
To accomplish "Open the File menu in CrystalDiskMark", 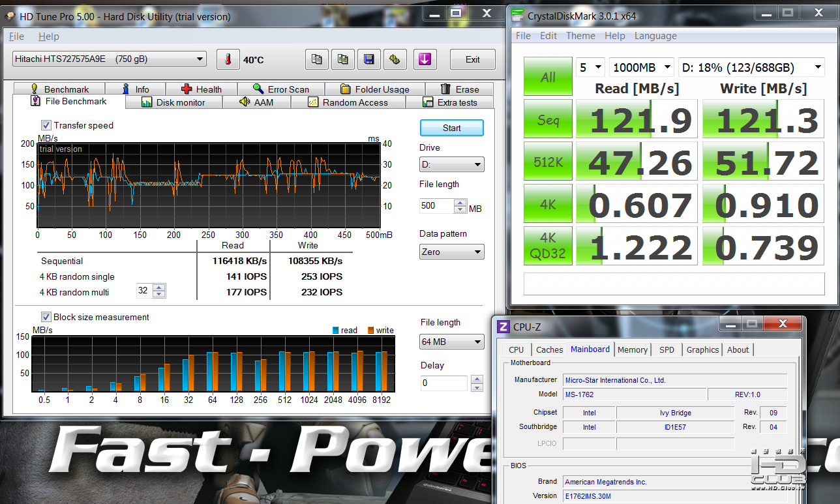I will (x=523, y=36).
